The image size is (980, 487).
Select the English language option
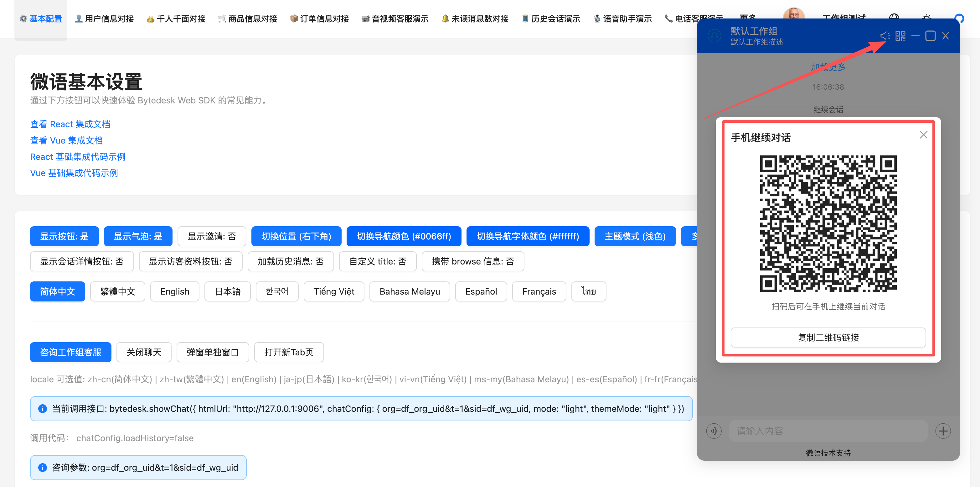coord(175,291)
